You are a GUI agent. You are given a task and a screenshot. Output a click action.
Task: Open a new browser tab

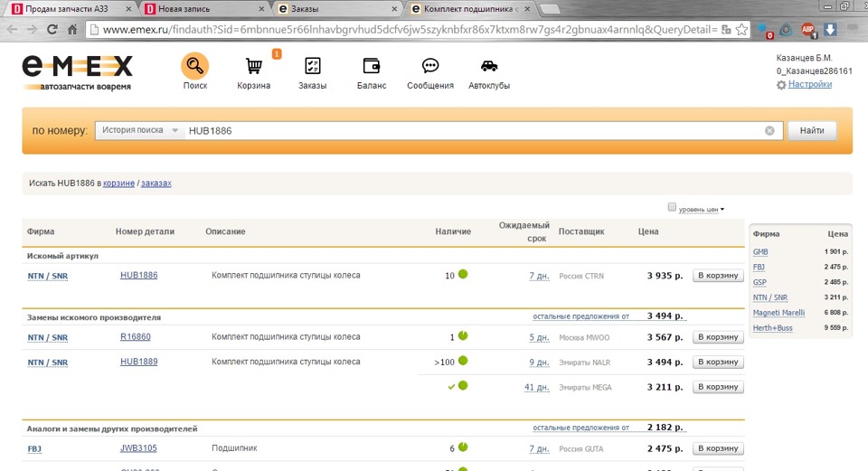coord(550,9)
